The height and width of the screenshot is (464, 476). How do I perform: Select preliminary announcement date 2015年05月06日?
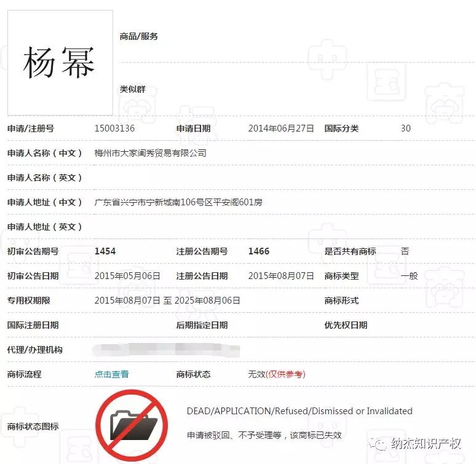point(127,276)
